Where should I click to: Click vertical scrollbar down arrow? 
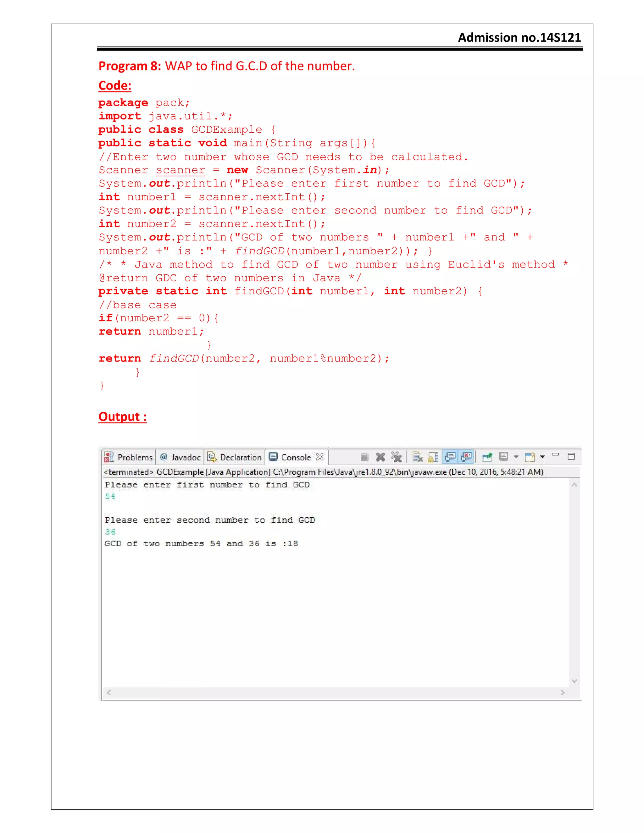click(574, 681)
